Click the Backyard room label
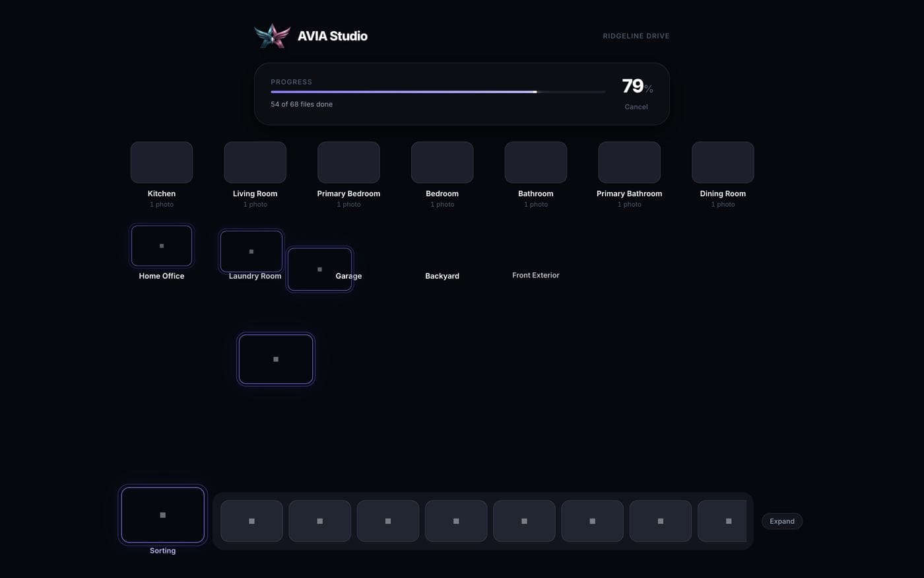Viewport: 924px width, 578px height. [442, 276]
